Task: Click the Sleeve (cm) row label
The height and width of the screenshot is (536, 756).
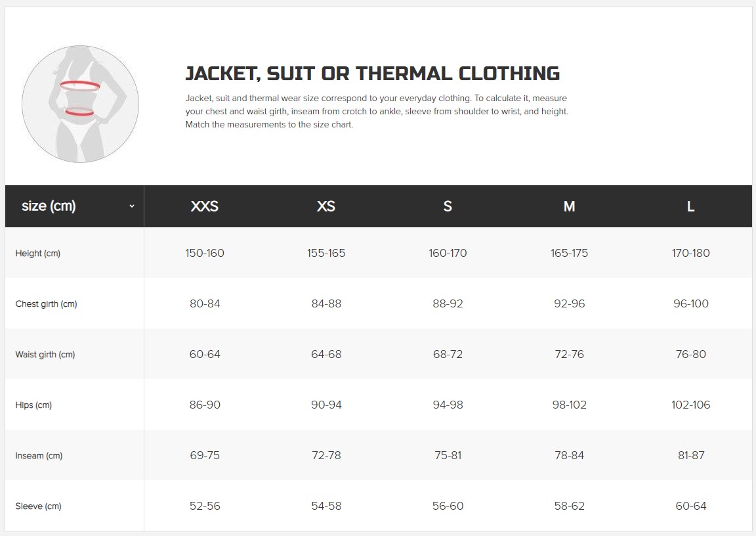Action: pyautogui.click(x=38, y=506)
